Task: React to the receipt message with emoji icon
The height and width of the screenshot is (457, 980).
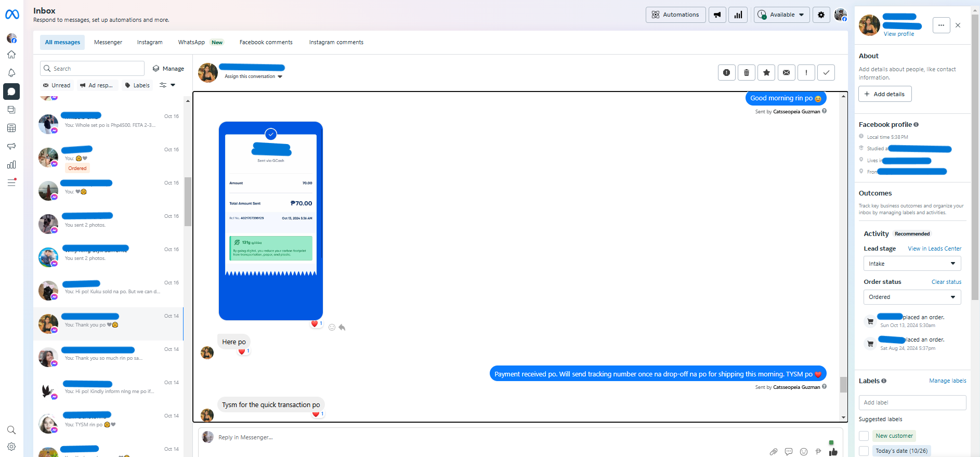Action: pyautogui.click(x=332, y=328)
